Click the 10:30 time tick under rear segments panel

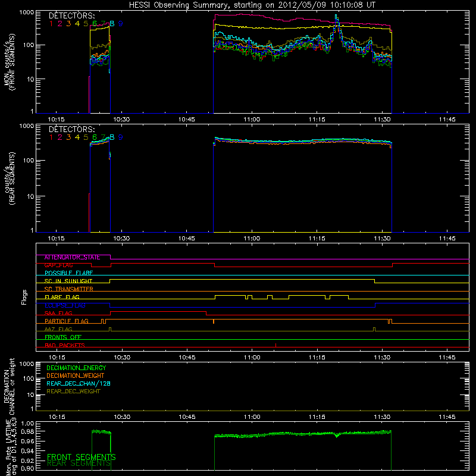(121, 239)
